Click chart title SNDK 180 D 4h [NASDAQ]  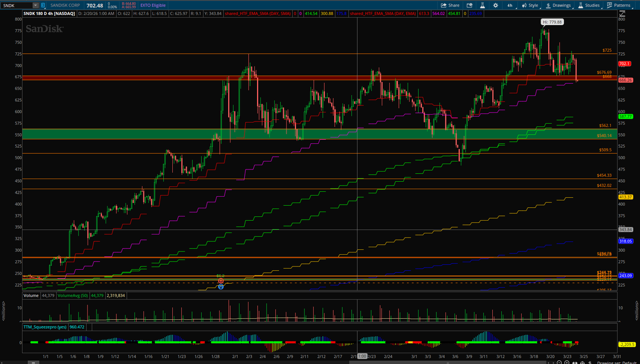pos(50,13)
